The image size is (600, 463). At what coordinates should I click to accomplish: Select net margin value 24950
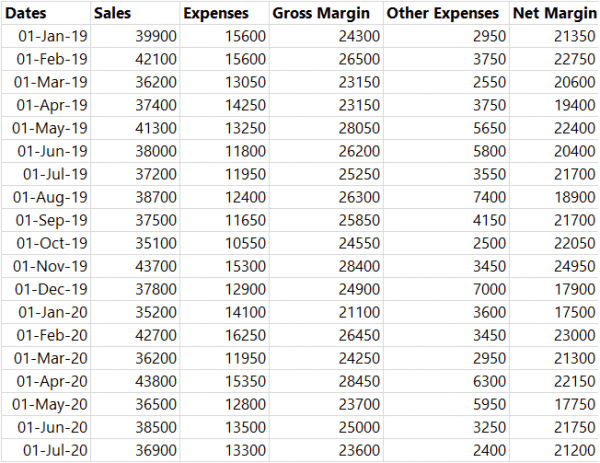point(554,266)
